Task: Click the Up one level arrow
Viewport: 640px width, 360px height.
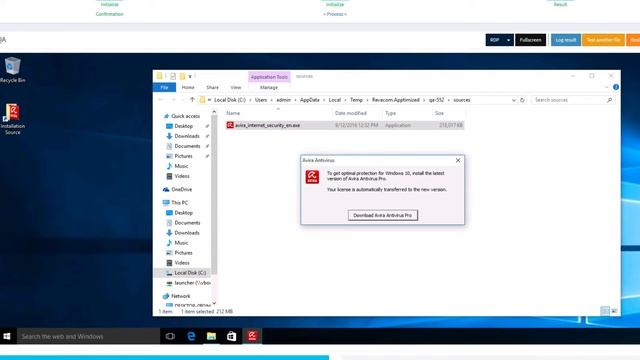Action: [x=192, y=100]
